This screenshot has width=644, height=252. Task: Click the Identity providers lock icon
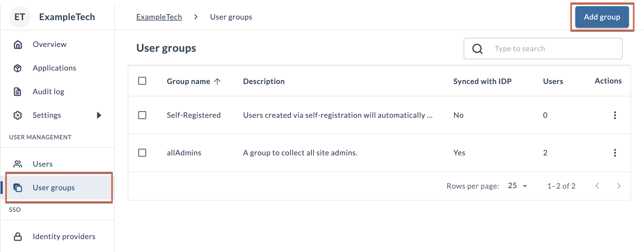click(18, 236)
